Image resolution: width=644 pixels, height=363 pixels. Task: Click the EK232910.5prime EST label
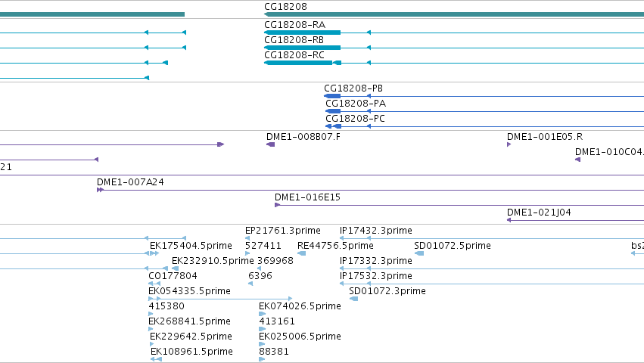[213, 261]
